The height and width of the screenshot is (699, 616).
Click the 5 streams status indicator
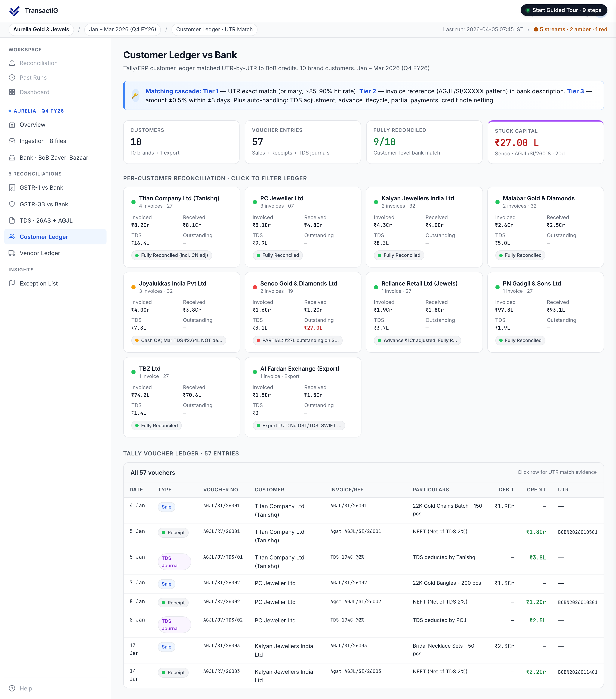coord(570,29)
